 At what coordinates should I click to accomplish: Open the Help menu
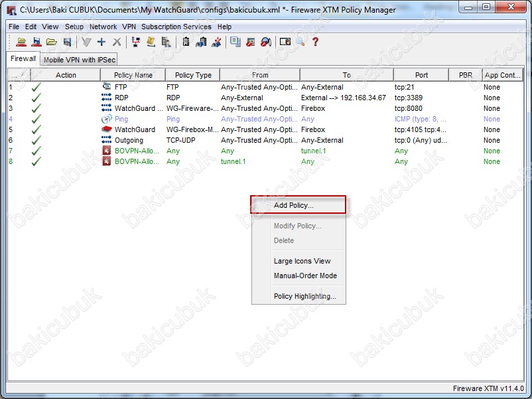tap(225, 27)
